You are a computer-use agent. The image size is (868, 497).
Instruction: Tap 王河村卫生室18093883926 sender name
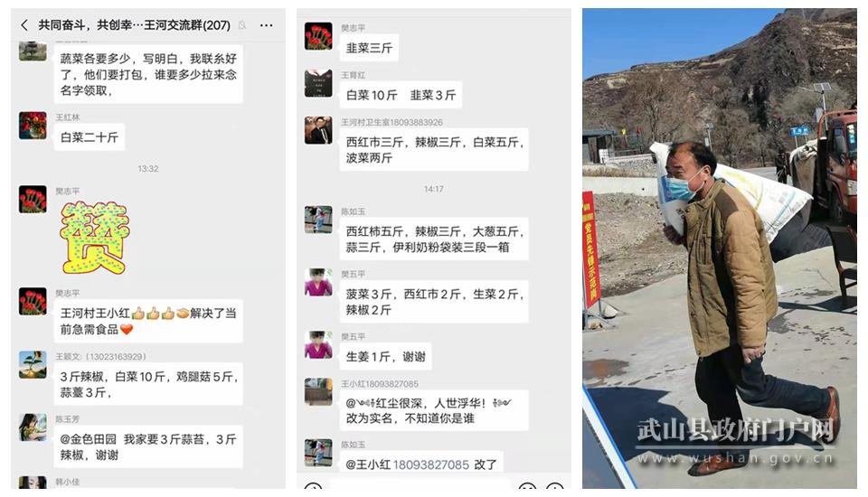(392, 122)
